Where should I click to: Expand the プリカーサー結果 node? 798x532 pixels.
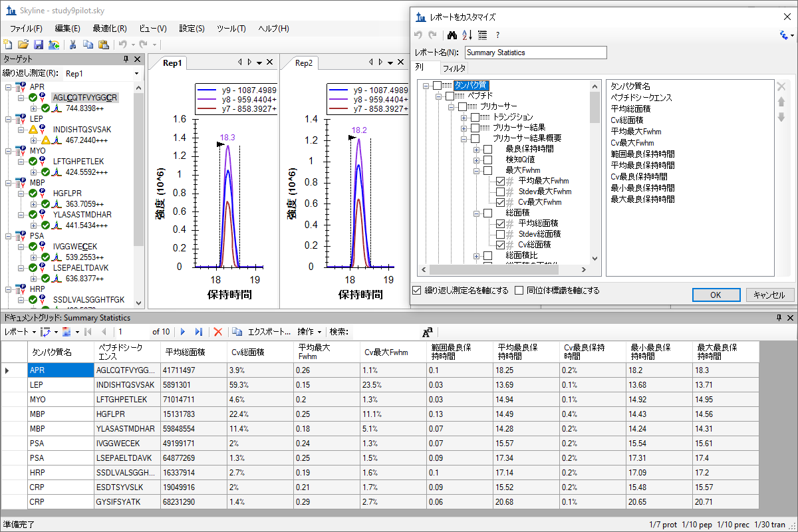464,128
